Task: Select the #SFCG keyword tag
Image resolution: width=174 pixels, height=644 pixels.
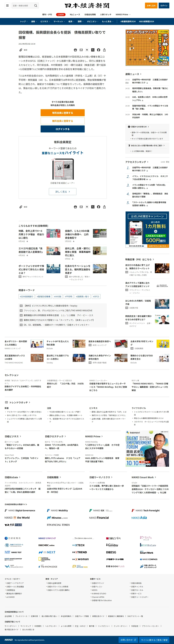Action: [x=96, y=296]
